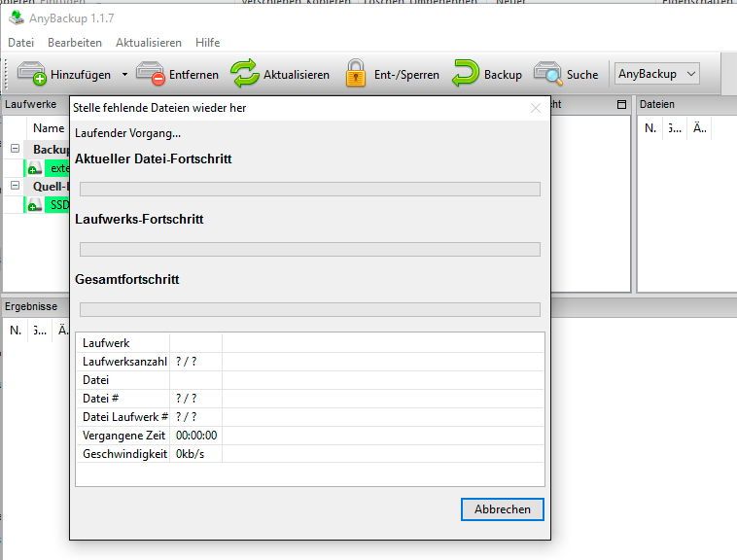Click the Aktualisieren green arrows icon
Viewport: 737px width, 560px height.
pyautogui.click(x=245, y=73)
